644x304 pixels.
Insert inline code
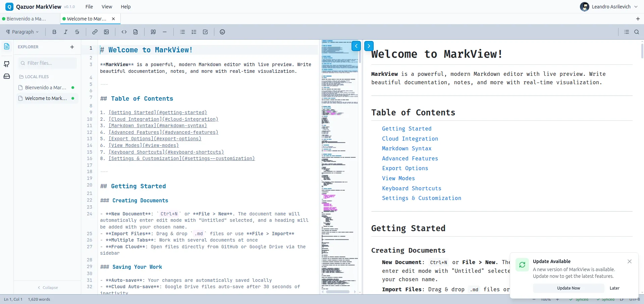[x=124, y=32]
